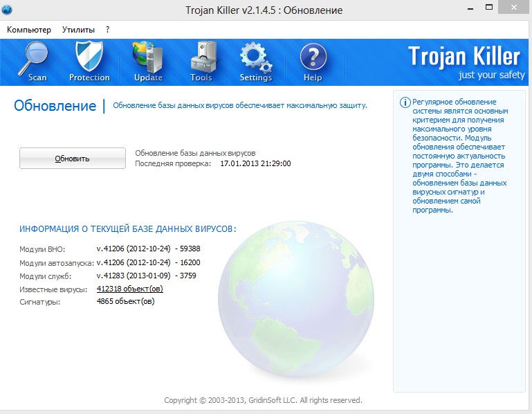Click the globe image in update pane
Image resolution: width=532 pixels, height=414 pixels.
296,299
